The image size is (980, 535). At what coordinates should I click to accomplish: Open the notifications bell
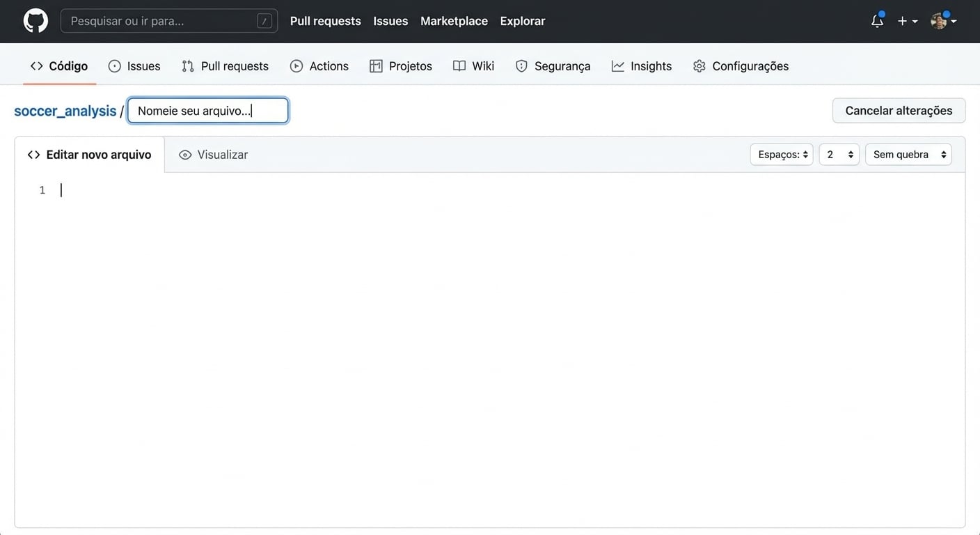876,21
